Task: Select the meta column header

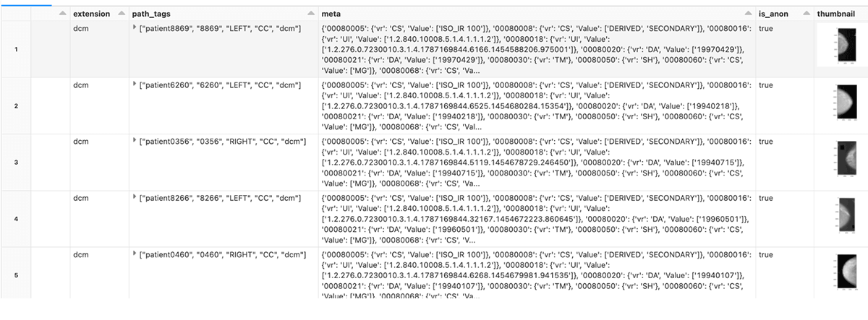Action: [x=333, y=14]
